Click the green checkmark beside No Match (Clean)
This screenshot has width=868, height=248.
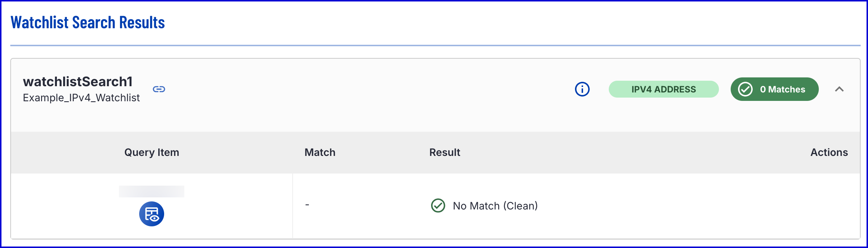438,206
